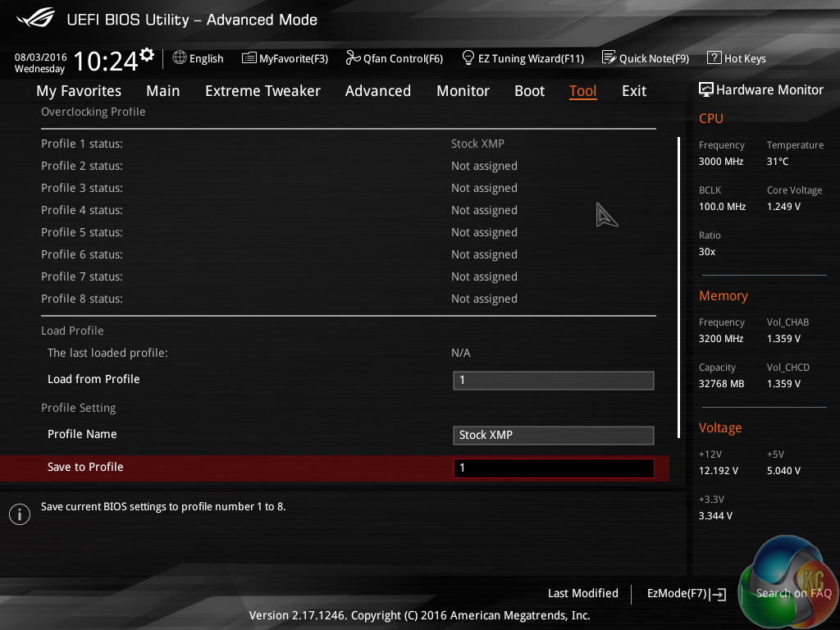This screenshot has width=840, height=630.
Task: Click the ROG logo icon
Action: click(35, 18)
